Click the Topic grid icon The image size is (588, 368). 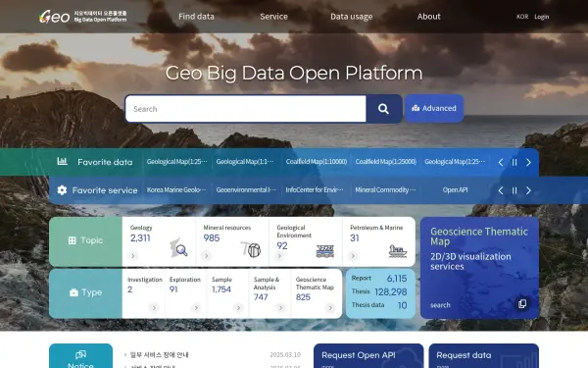coord(73,240)
